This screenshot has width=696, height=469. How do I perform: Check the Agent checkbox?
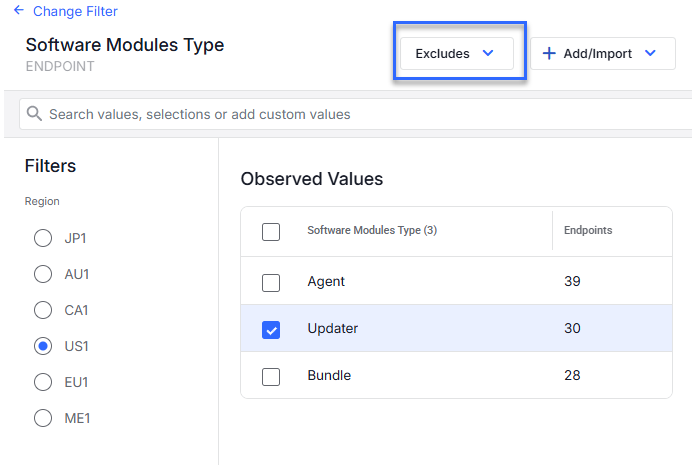point(271,283)
